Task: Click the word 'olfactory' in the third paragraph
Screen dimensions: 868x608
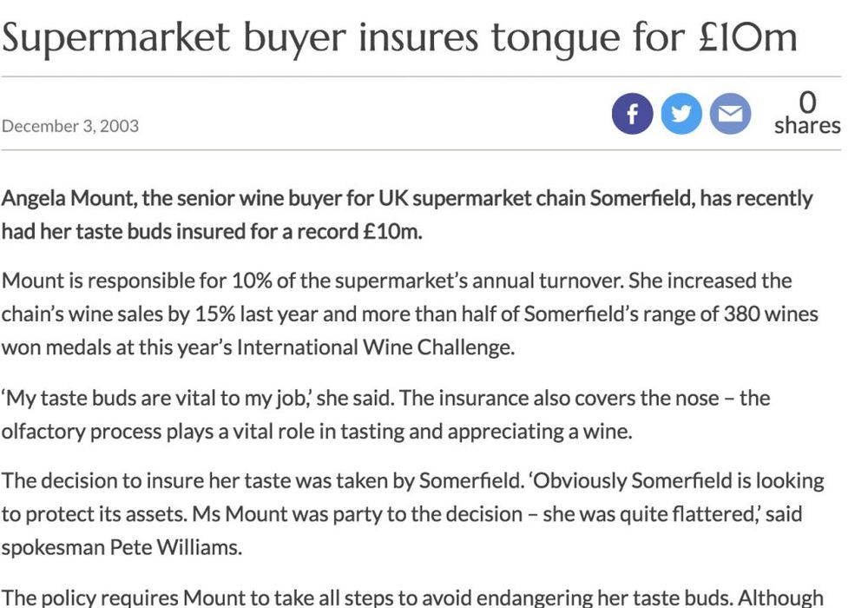Action: 43,432
